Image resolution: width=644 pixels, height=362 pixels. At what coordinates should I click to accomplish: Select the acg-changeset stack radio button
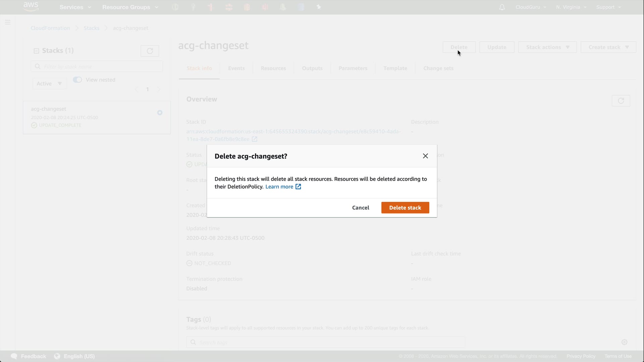pos(160,113)
